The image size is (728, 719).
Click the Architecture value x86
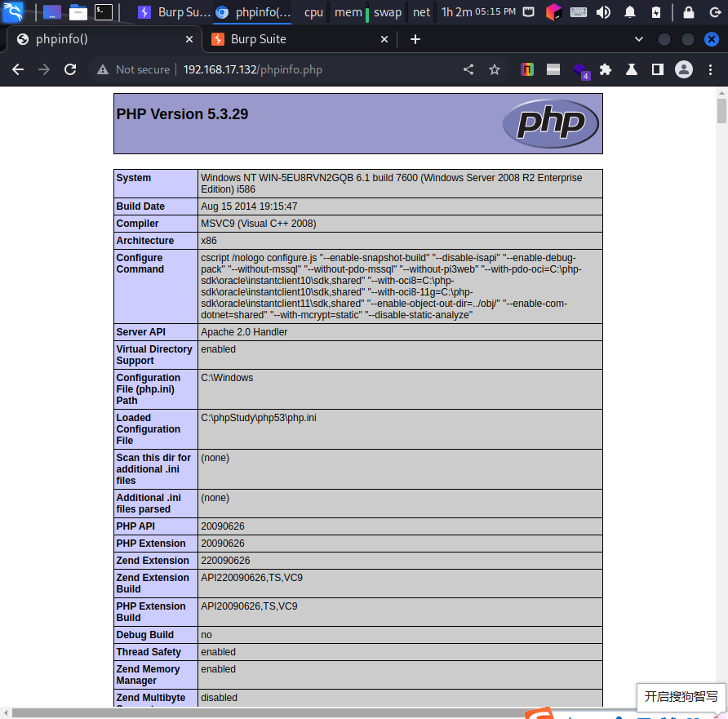(209, 241)
